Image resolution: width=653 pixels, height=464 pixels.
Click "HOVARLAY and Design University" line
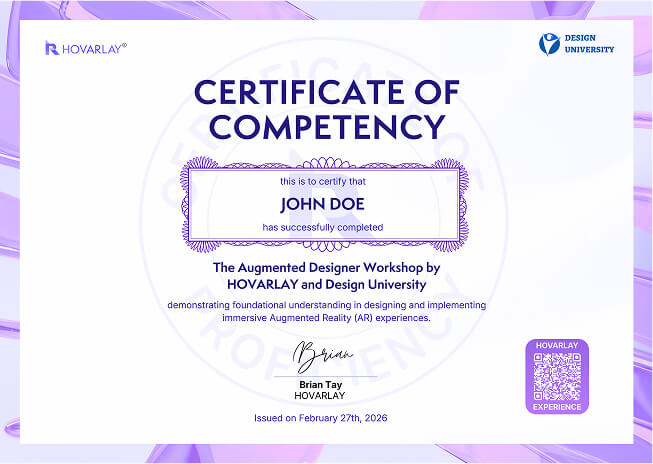326,283
